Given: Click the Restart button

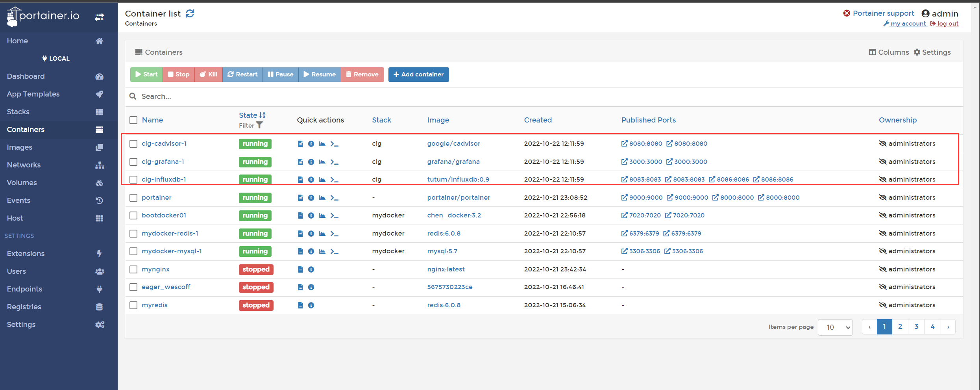Looking at the screenshot, I should pos(242,74).
